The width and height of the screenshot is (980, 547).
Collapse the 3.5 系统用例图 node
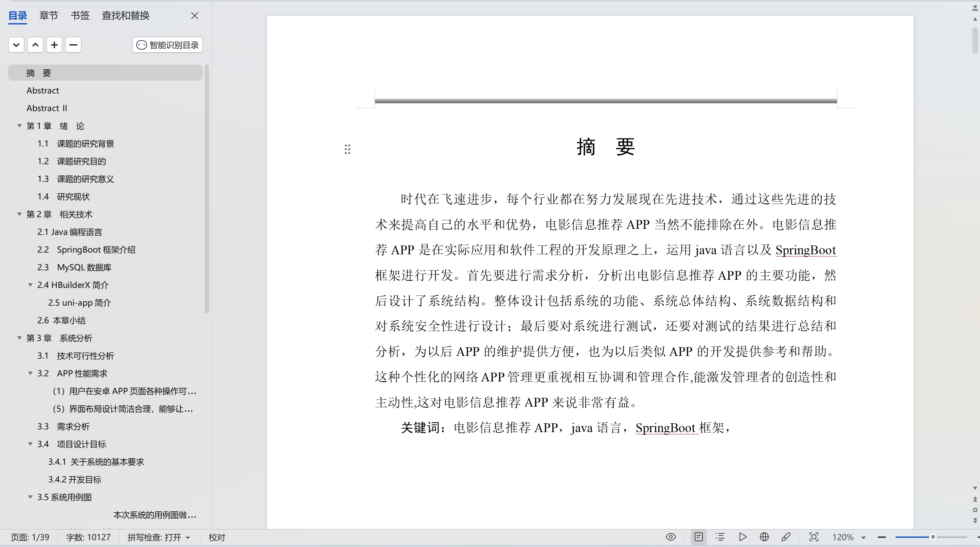31,497
